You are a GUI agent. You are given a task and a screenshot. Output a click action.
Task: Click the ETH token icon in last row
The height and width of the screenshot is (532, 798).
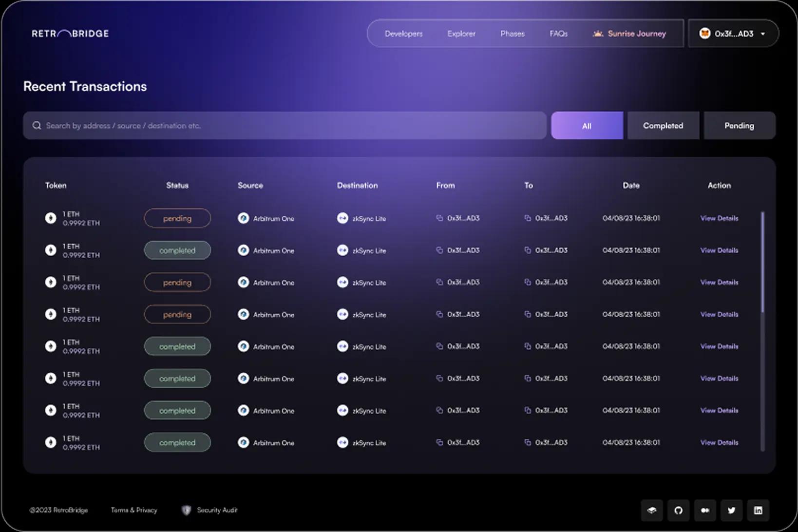click(x=51, y=442)
